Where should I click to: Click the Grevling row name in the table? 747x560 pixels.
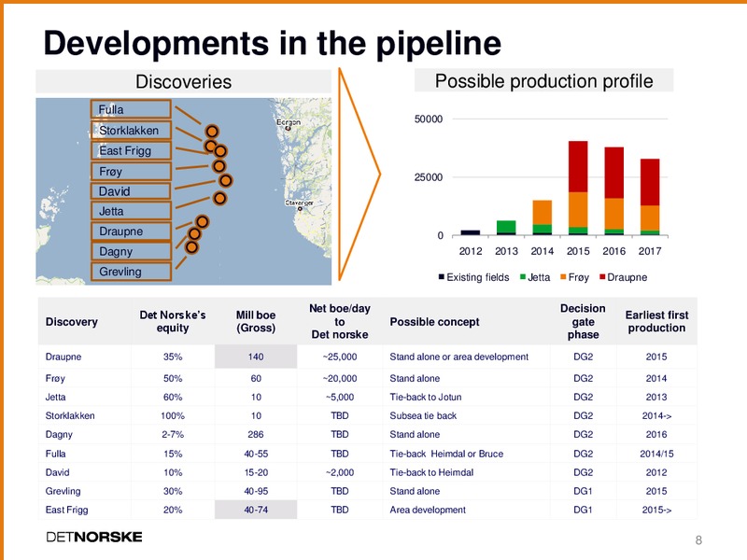[x=63, y=491]
